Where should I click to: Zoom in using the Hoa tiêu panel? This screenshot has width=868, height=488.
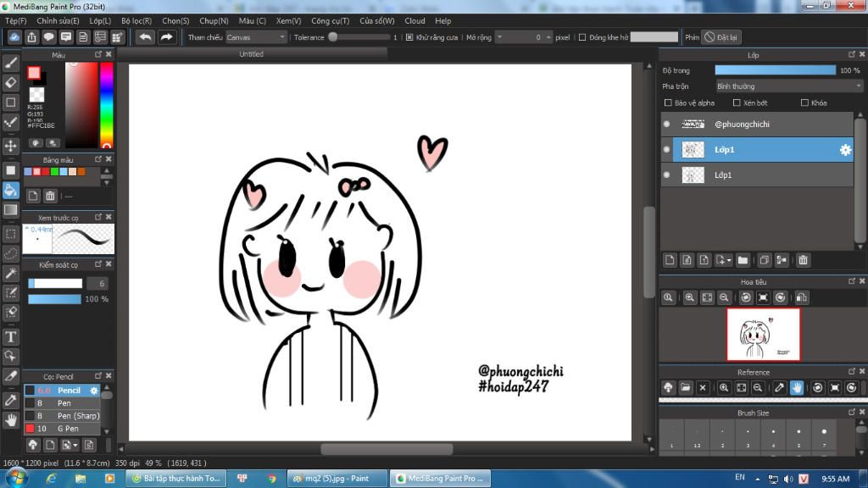(690, 297)
